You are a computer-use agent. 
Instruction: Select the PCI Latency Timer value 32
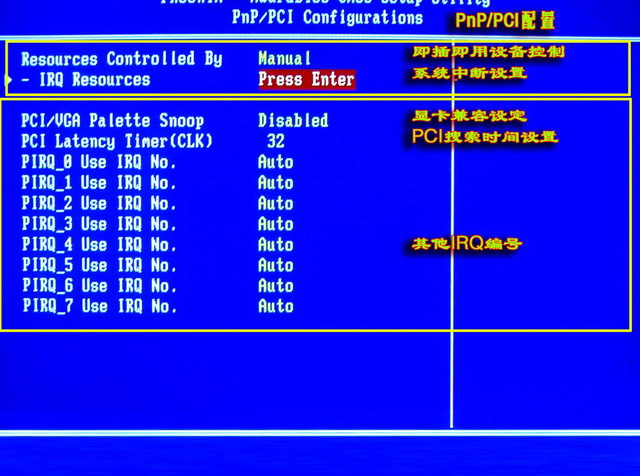(x=275, y=141)
